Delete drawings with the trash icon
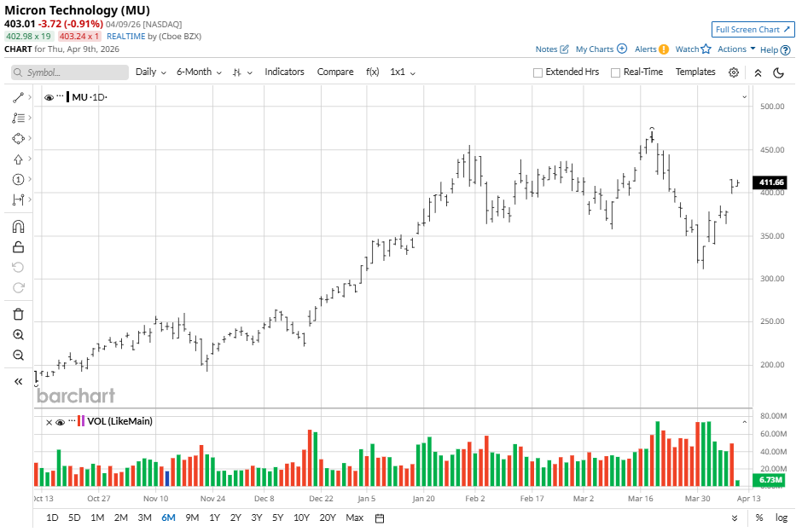This screenshot has height=532, width=802. pos(18,314)
